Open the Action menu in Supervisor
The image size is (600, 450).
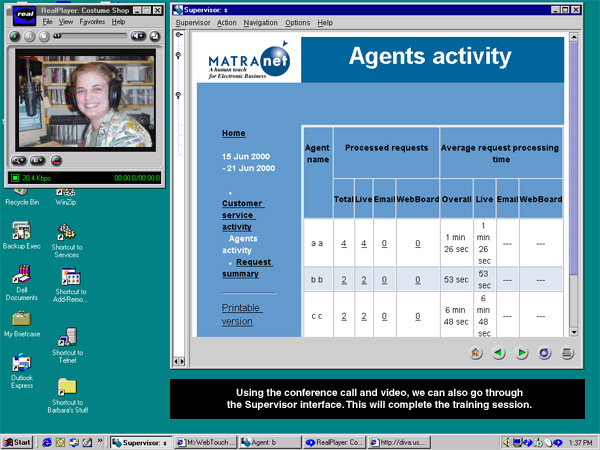227,23
